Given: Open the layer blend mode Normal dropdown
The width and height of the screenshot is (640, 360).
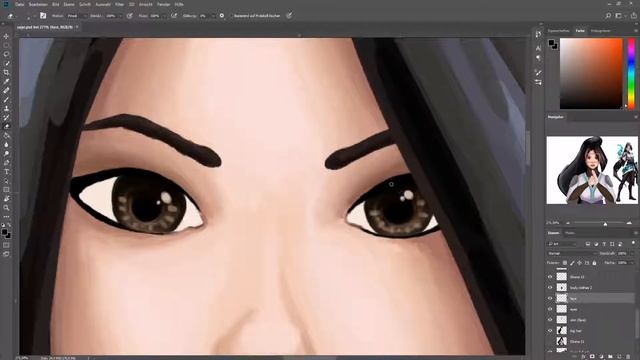Looking at the screenshot, I should [571, 253].
